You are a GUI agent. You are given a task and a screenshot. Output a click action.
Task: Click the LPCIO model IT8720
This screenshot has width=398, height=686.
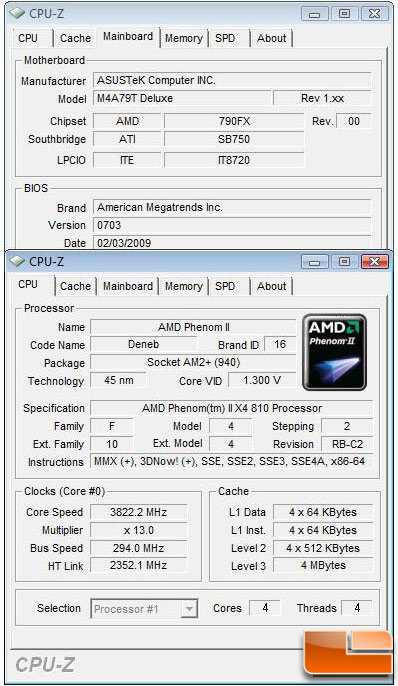[x=234, y=160]
